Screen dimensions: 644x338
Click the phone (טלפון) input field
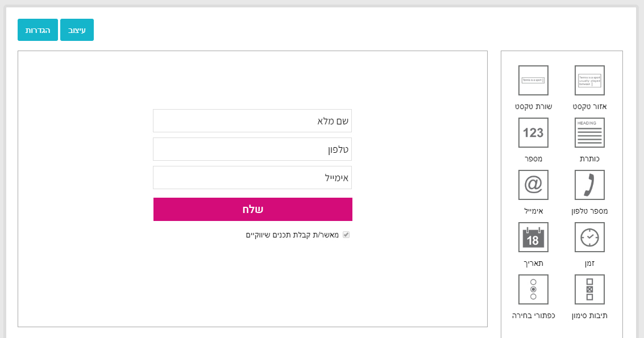(x=252, y=149)
